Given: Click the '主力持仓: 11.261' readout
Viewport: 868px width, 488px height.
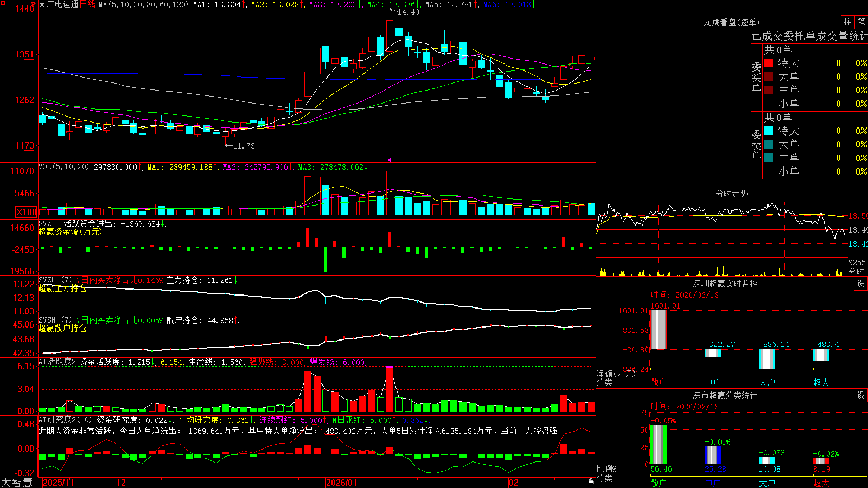Looking at the screenshot, I should point(199,280).
